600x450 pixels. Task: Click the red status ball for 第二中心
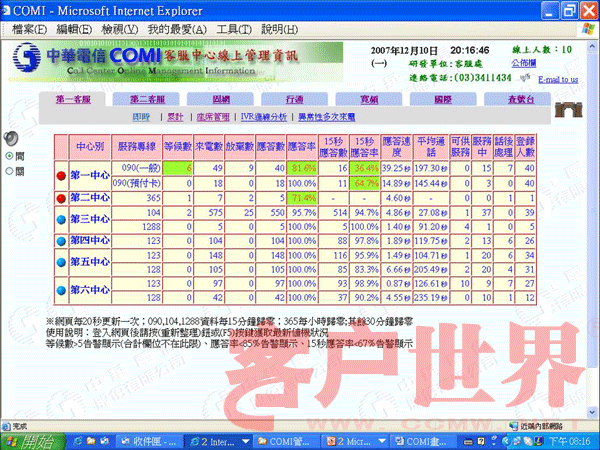pyautogui.click(x=62, y=199)
